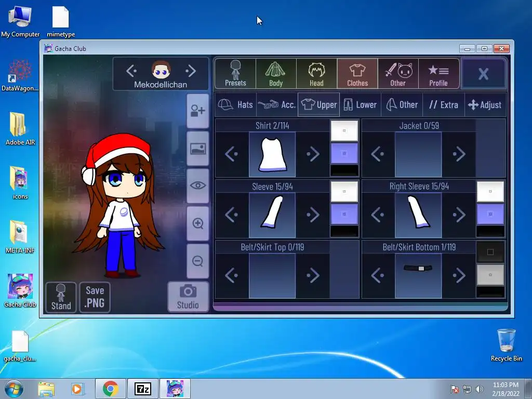The width and height of the screenshot is (532, 399).
Task: Select the Gacha Club desktop shortcut
Action: [20, 291]
